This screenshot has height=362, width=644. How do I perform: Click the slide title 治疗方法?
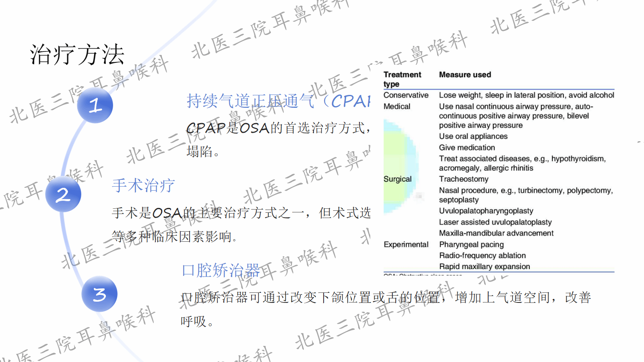point(77,55)
